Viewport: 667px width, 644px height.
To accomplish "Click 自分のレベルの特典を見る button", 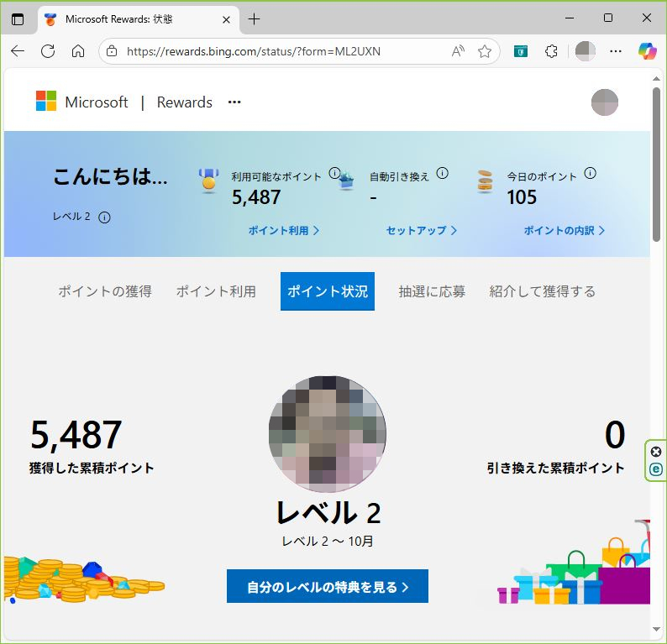I will click(x=328, y=586).
